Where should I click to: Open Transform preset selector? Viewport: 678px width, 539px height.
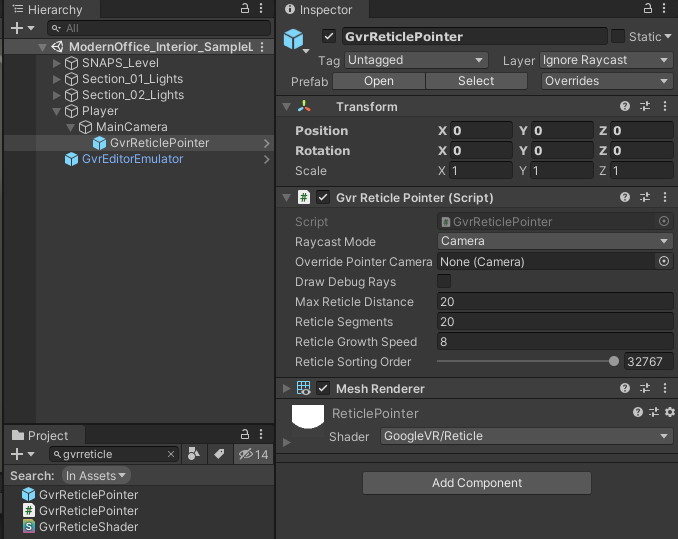645,106
